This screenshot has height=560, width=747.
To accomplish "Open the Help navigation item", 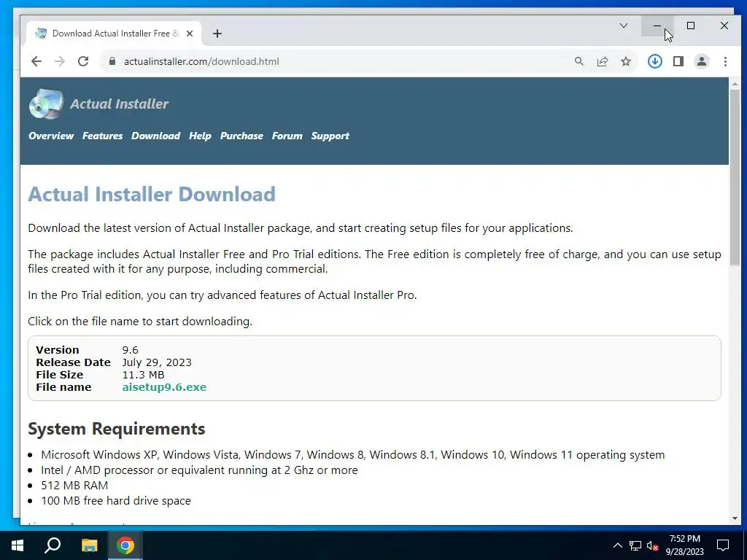I will click(x=200, y=136).
